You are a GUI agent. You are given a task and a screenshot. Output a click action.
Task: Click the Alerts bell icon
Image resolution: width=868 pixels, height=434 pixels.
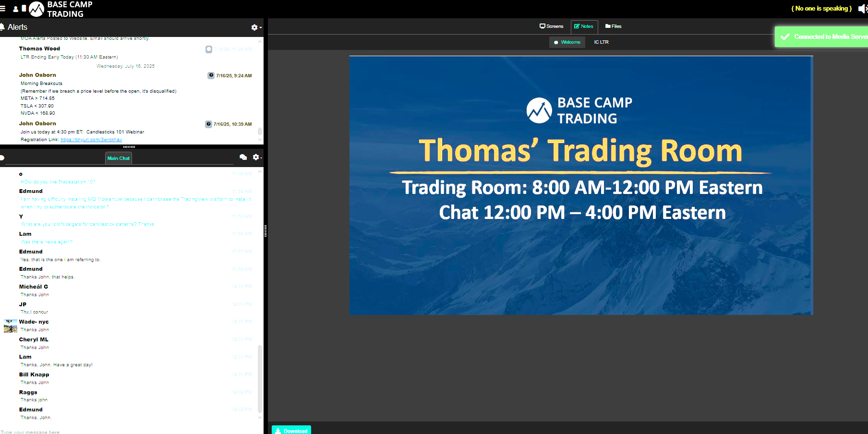click(x=2, y=27)
